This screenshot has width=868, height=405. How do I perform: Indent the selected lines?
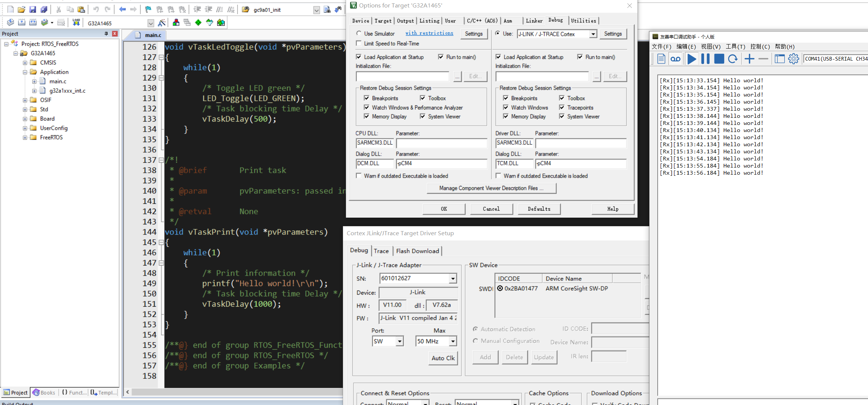pos(197,9)
